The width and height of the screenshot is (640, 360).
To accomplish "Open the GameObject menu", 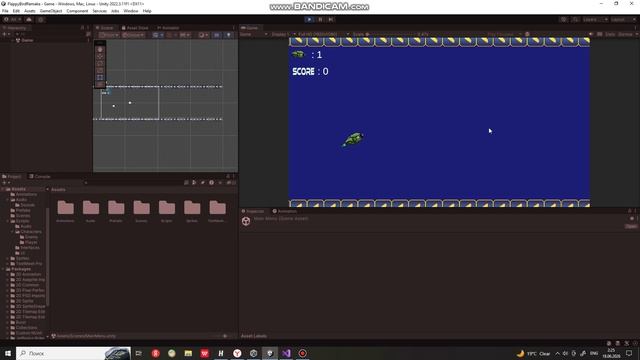I will (x=51, y=11).
